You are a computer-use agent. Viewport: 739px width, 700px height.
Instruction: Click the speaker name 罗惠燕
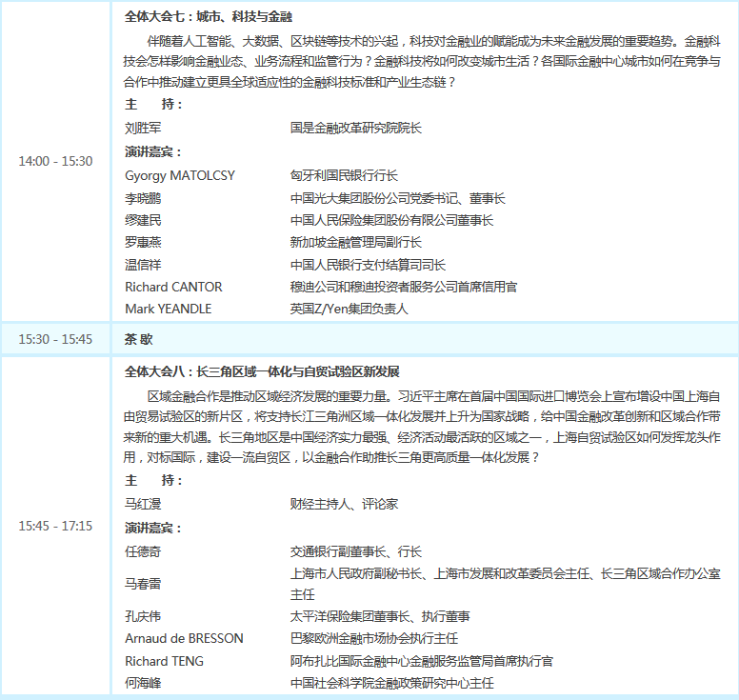pyautogui.click(x=143, y=242)
